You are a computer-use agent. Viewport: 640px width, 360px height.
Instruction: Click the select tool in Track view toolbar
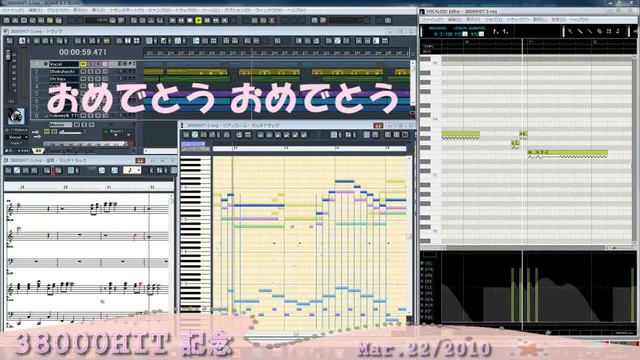tap(22, 41)
